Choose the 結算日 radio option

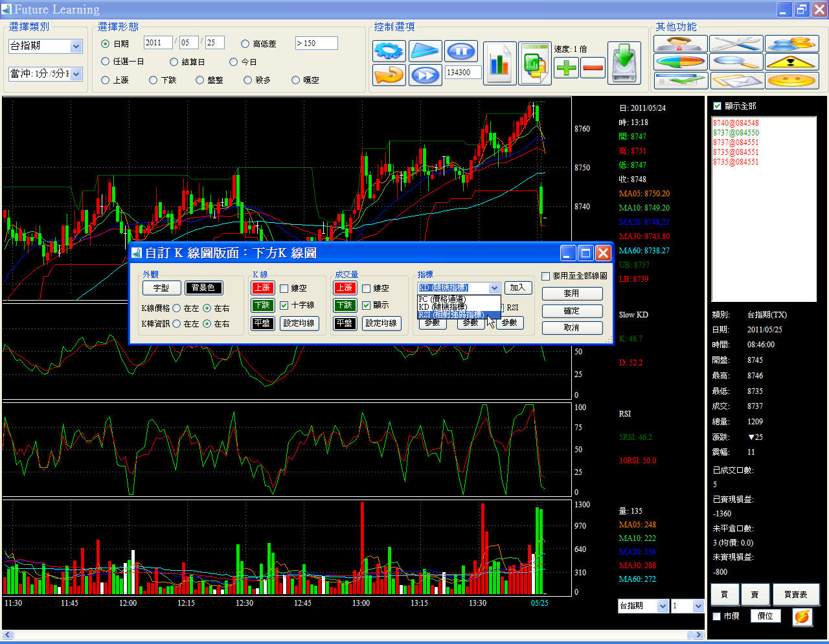(x=174, y=62)
